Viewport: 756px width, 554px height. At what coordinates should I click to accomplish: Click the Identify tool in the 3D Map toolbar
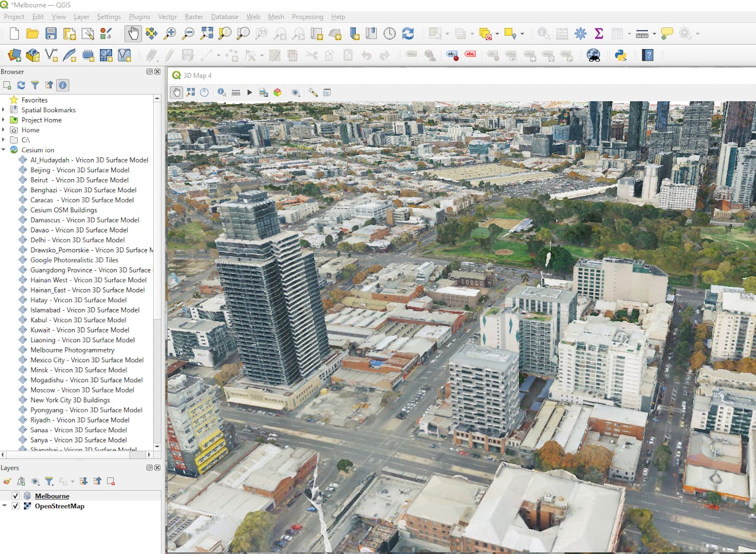click(x=221, y=92)
